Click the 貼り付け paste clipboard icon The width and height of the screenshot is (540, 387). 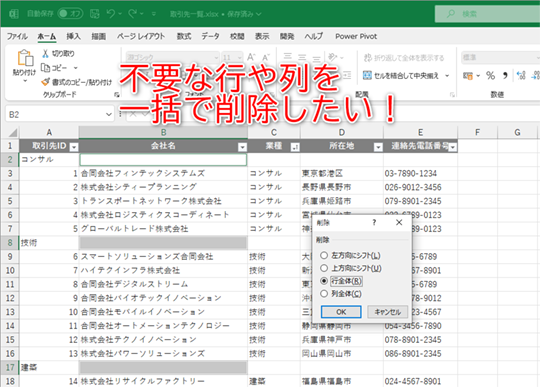click(x=25, y=57)
